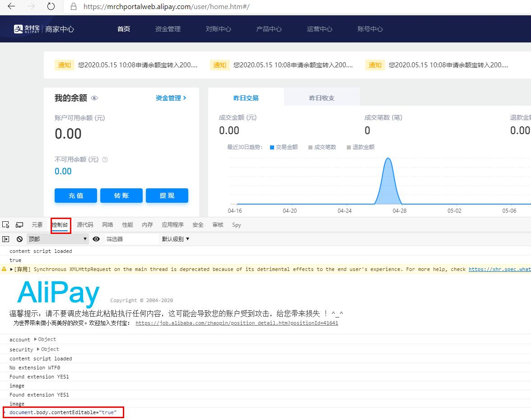The height and width of the screenshot is (420, 531).
Task: Expand the security Object entry
Action: click(38, 349)
